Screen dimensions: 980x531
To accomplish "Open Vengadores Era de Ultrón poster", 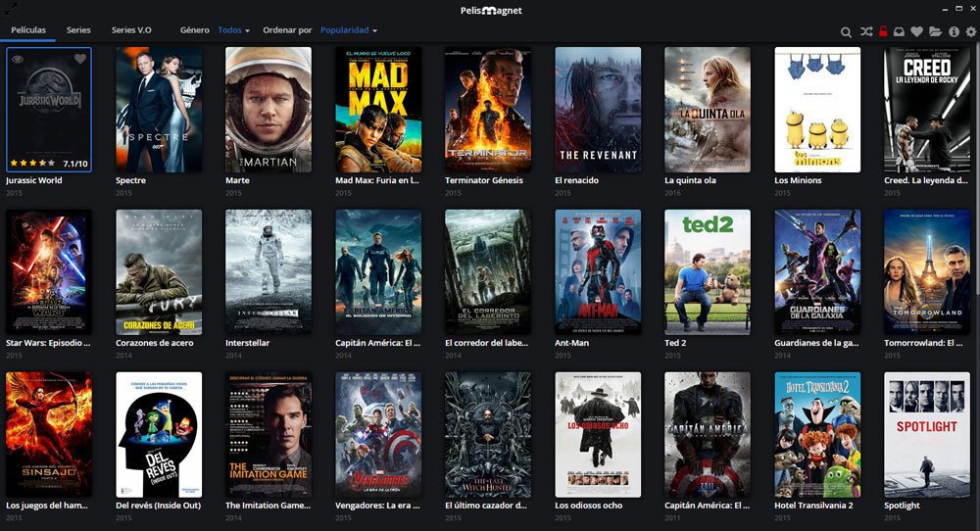I will point(378,435).
